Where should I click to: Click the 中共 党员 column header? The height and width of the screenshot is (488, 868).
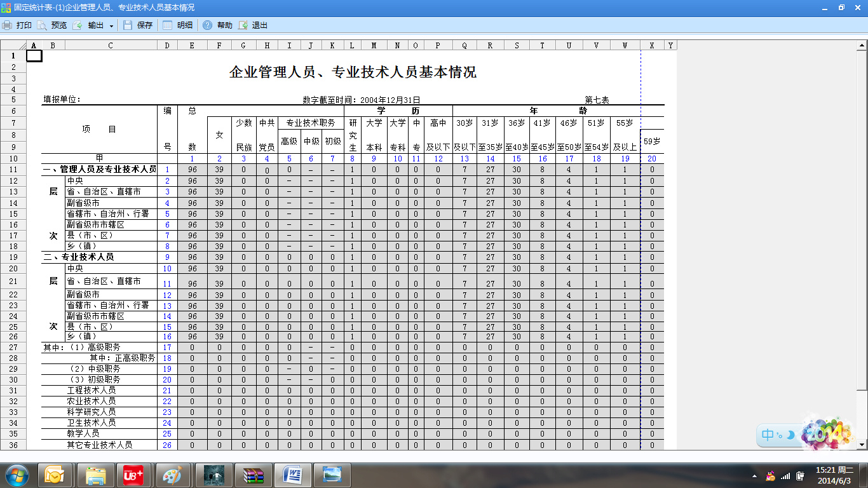(267, 135)
